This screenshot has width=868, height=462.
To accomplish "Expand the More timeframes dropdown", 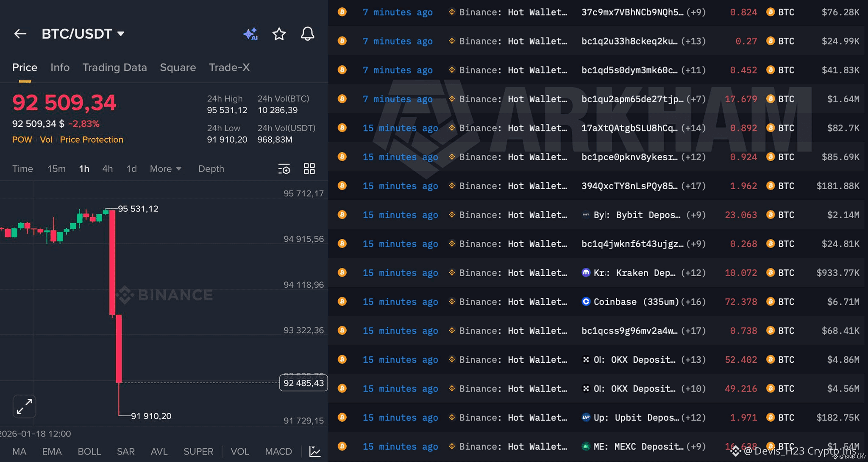I will pos(165,168).
